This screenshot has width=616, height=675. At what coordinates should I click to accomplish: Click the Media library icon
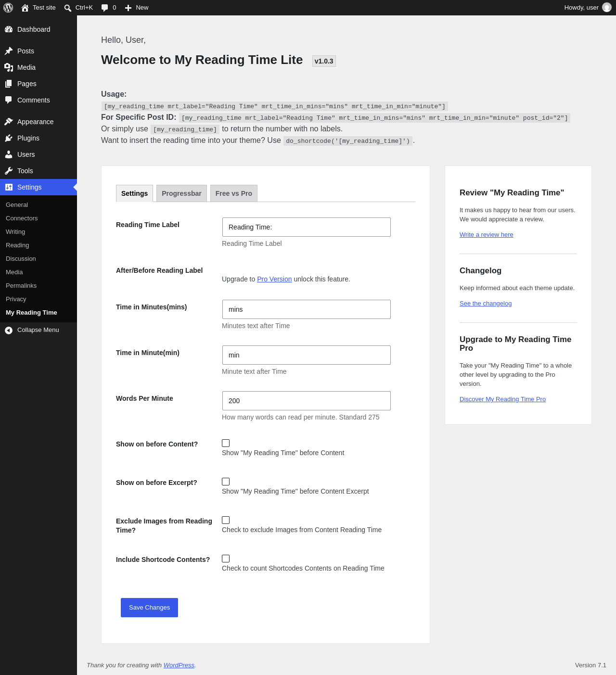coord(9,67)
